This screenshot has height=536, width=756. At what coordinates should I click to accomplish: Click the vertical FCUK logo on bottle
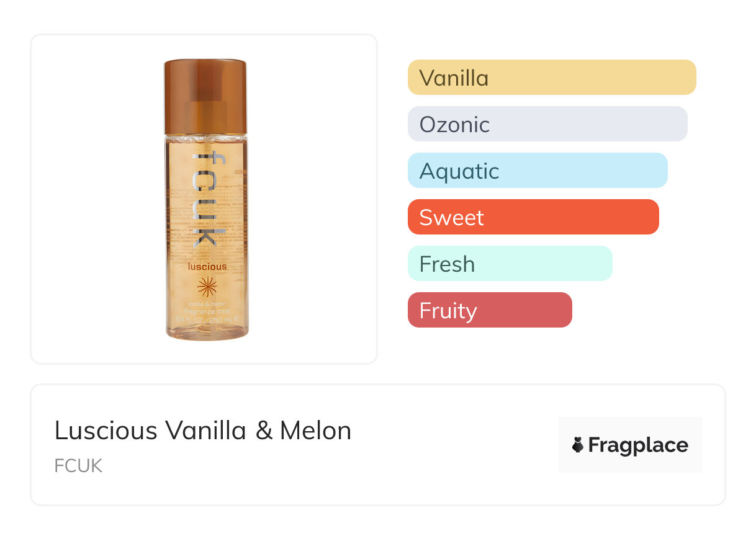205,198
